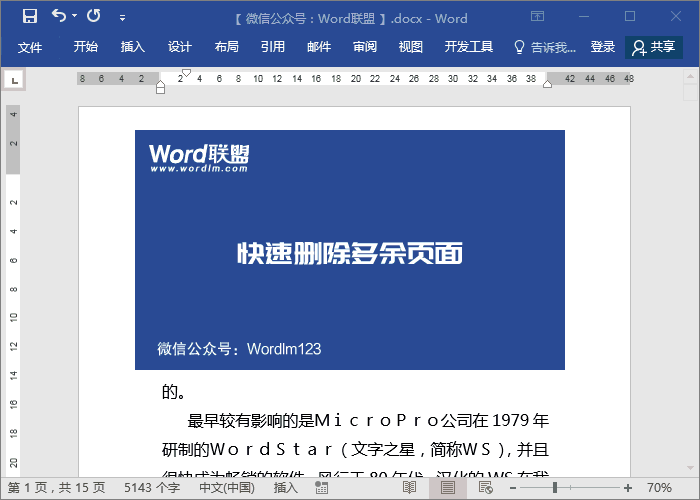Toggle 插入 insert/overtype mode in status bar
This screenshot has width=700, height=500.
(x=285, y=488)
